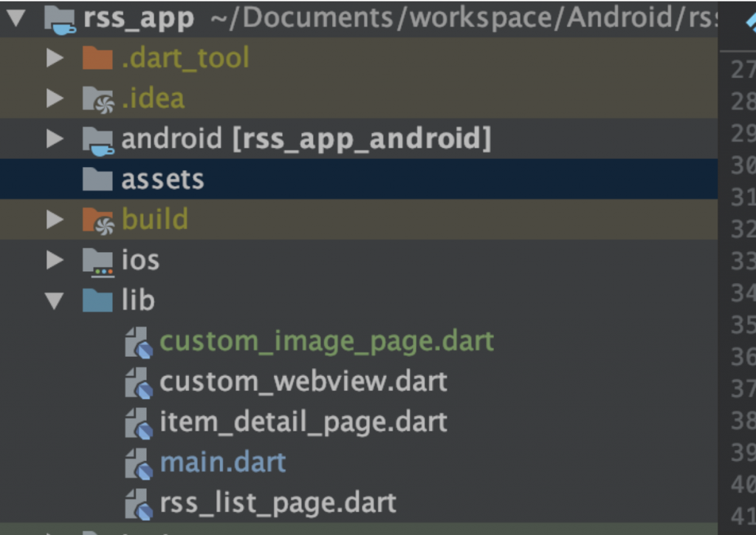Click the orange .dart_tool folder icon

click(x=97, y=58)
